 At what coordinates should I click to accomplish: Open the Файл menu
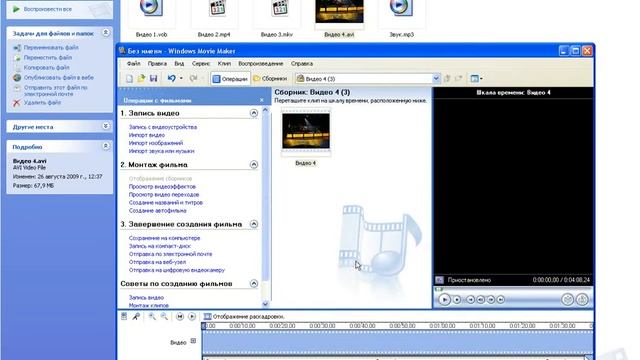click(x=133, y=64)
